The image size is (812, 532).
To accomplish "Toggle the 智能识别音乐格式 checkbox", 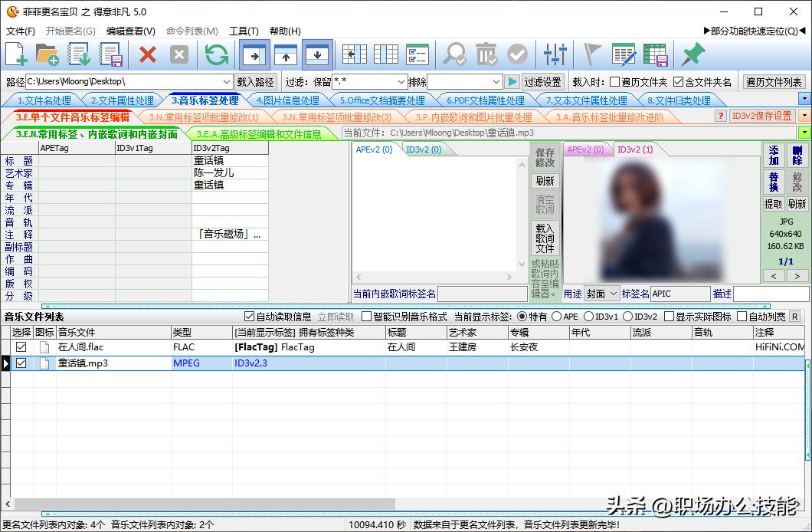I will (x=366, y=317).
